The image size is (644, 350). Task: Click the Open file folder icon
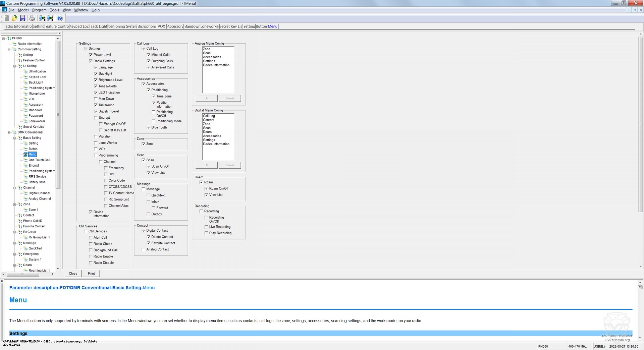click(14, 18)
